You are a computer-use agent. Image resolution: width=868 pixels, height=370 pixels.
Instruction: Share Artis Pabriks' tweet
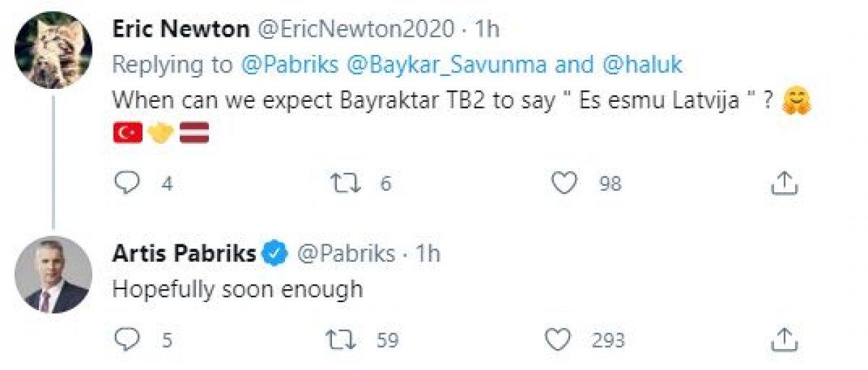pos(783,340)
